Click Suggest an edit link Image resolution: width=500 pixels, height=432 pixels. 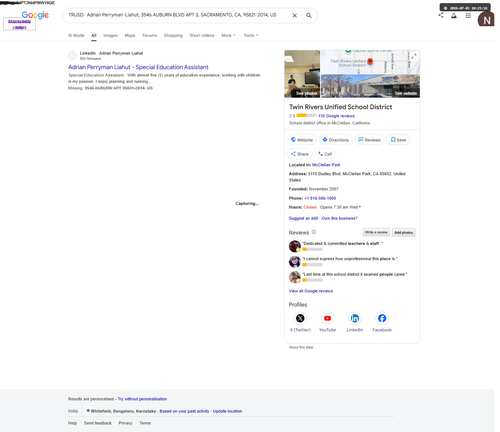[303, 218]
